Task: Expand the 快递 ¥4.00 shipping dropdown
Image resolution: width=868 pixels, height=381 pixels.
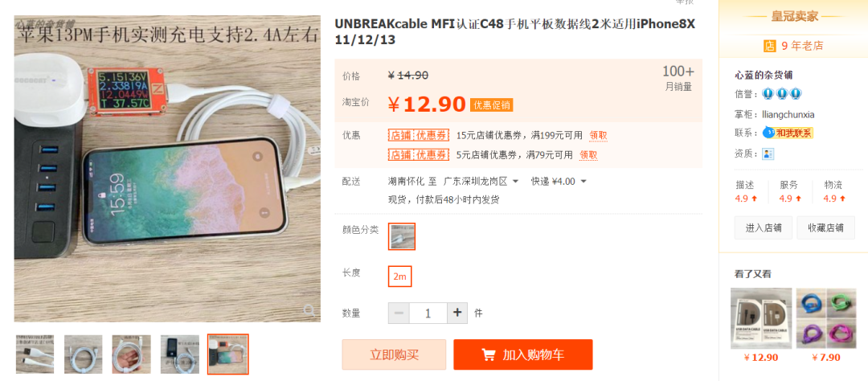Action: point(559,181)
